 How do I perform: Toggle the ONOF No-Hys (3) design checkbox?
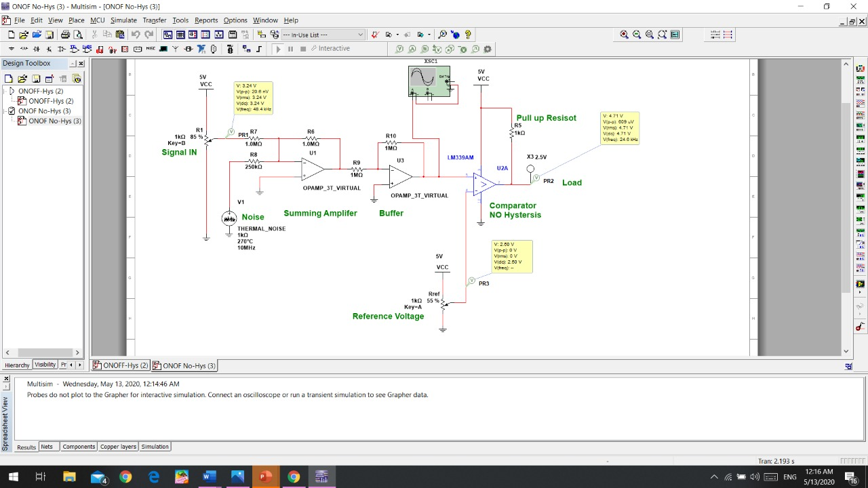point(12,111)
